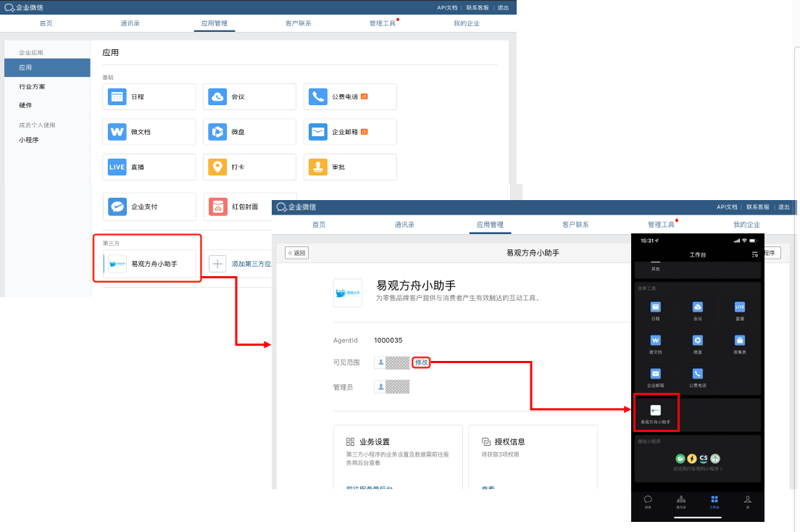Tap the CS mini-program icon on phone
The image size is (800, 532).
pyautogui.click(x=704, y=459)
